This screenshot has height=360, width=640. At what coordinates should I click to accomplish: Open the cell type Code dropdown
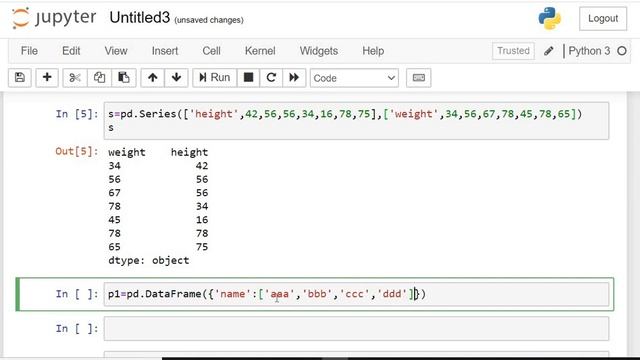[354, 78]
